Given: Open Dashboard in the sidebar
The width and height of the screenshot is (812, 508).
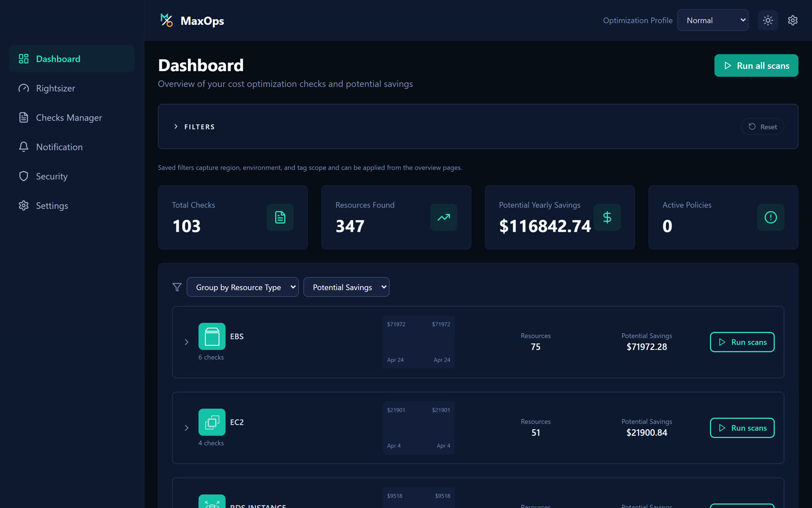Looking at the screenshot, I should click(72, 59).
